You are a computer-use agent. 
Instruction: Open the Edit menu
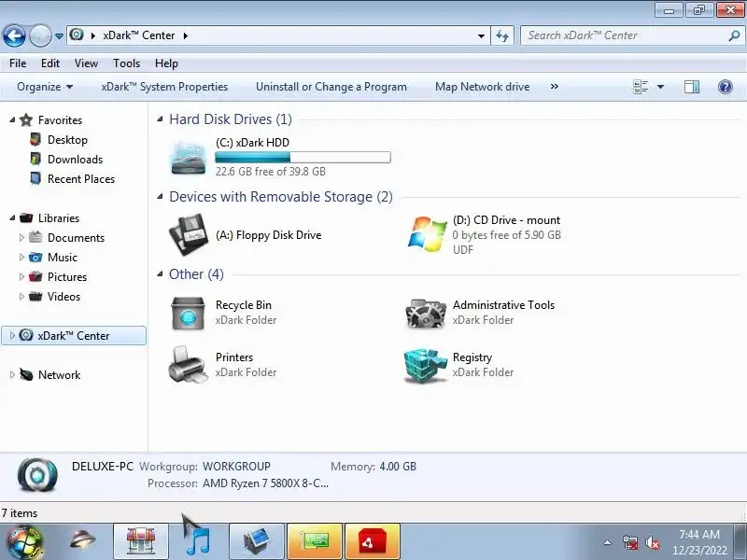(50, 63)
